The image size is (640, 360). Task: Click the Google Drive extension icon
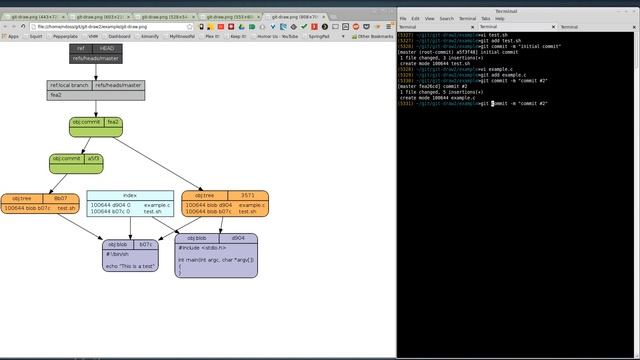pyautogui.click(x=241, y=27)
